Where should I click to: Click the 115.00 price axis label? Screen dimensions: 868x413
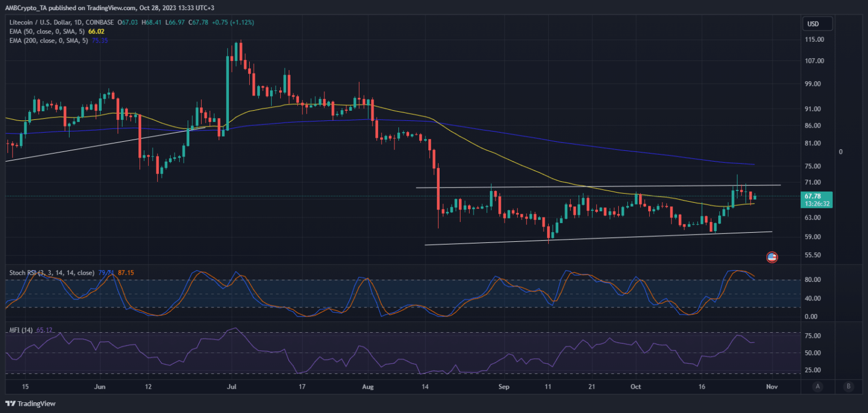coord(815,40)
